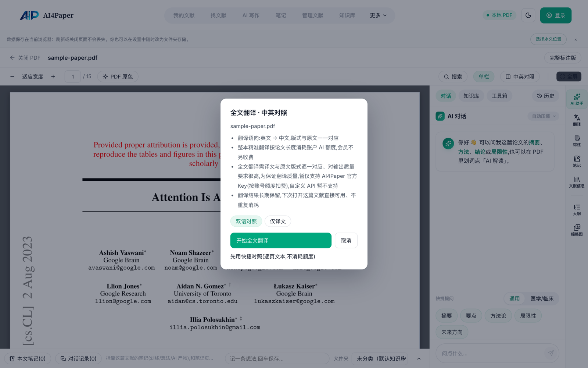Switch to the 对话 tab
588x368 pixels.
tap(446, 96)
